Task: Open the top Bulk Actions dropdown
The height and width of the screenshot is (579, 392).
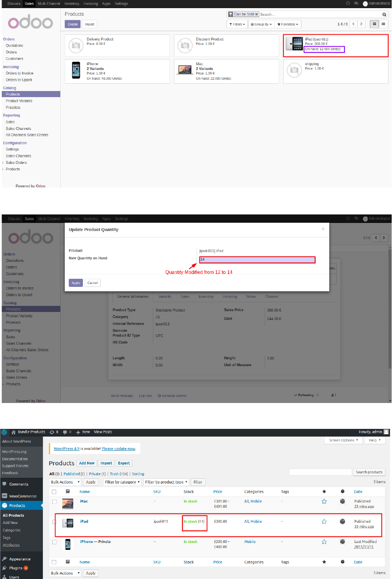Action: click(65, 482)
